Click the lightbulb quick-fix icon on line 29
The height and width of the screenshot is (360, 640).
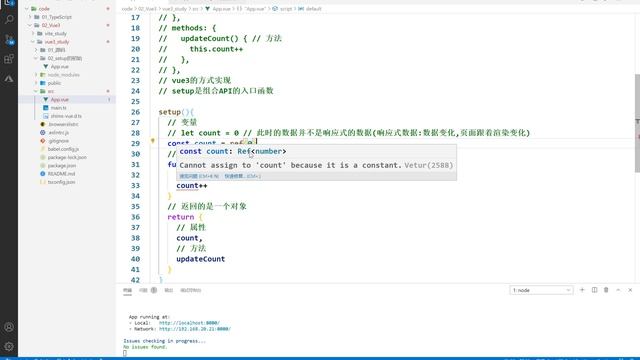tap(153, 141)
